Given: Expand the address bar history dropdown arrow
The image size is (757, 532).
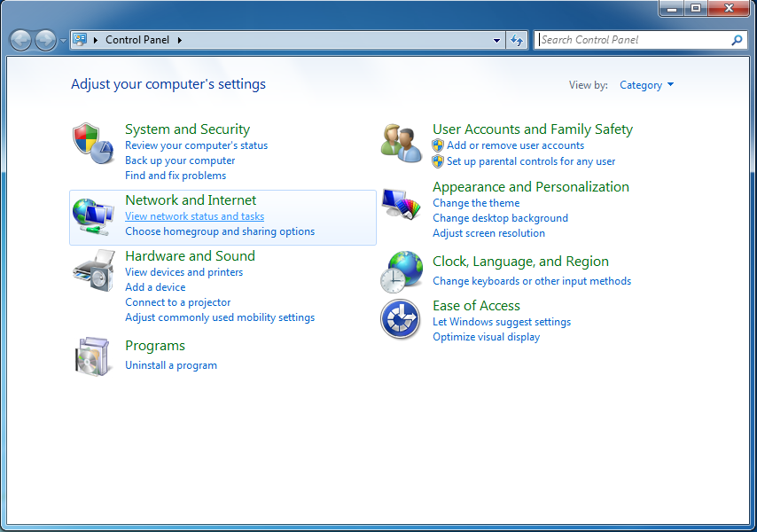Looking at the screenshot, I should click(496, 40).
